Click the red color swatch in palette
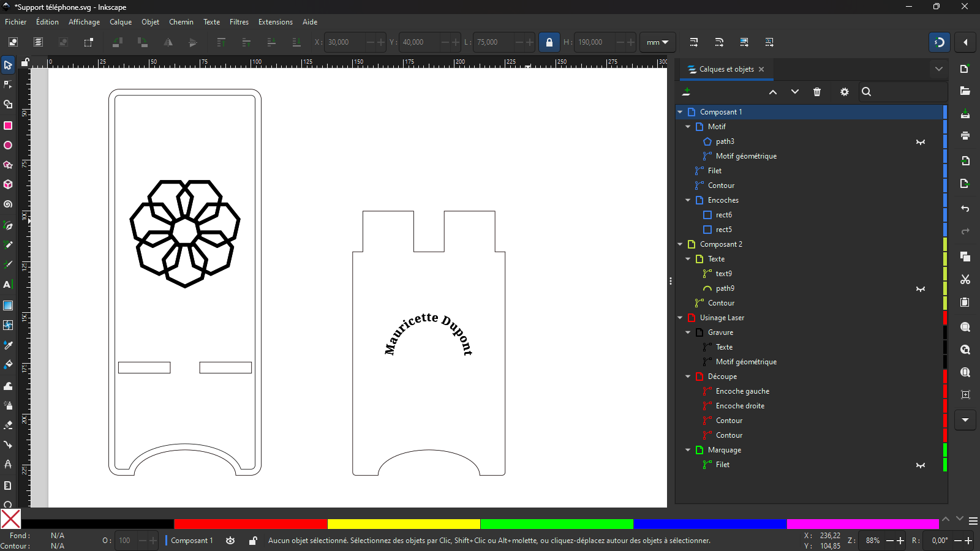 tap(251, 524)
